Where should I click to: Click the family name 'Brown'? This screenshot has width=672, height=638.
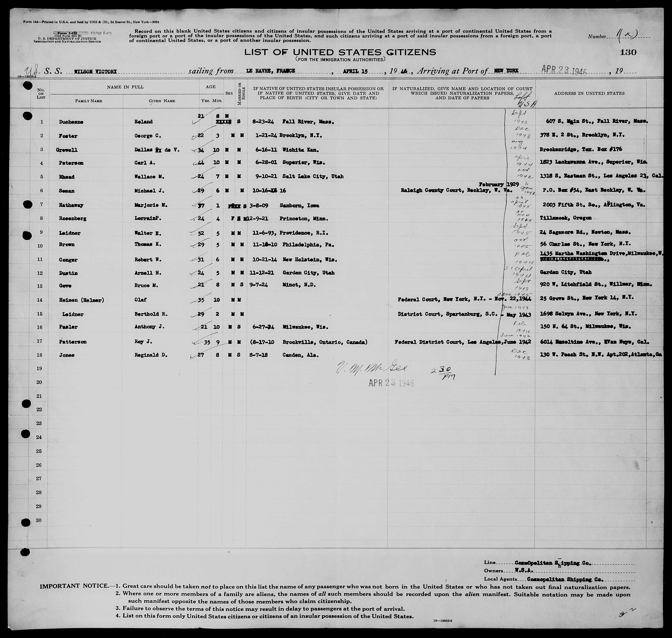[x=67, y=245]
